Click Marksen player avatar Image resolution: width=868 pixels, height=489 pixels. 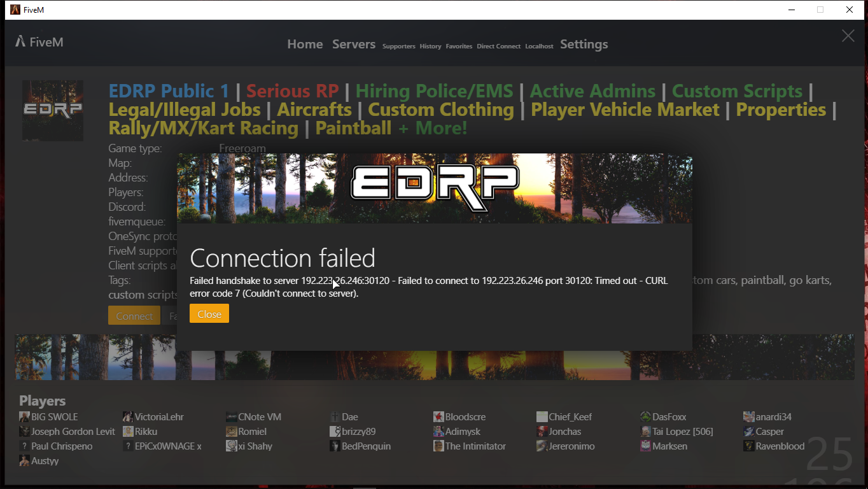coord(645,446)
